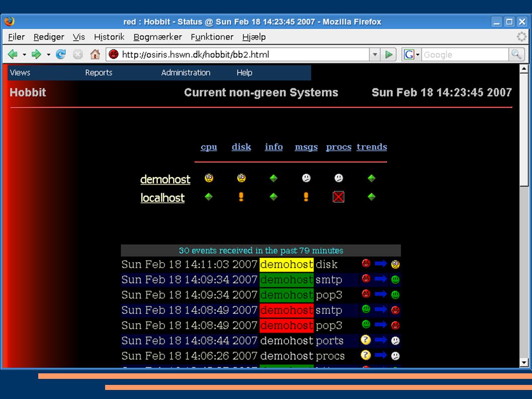Follow the disk column link
This screenshot has height=399, width=532.
click(241, 147)
